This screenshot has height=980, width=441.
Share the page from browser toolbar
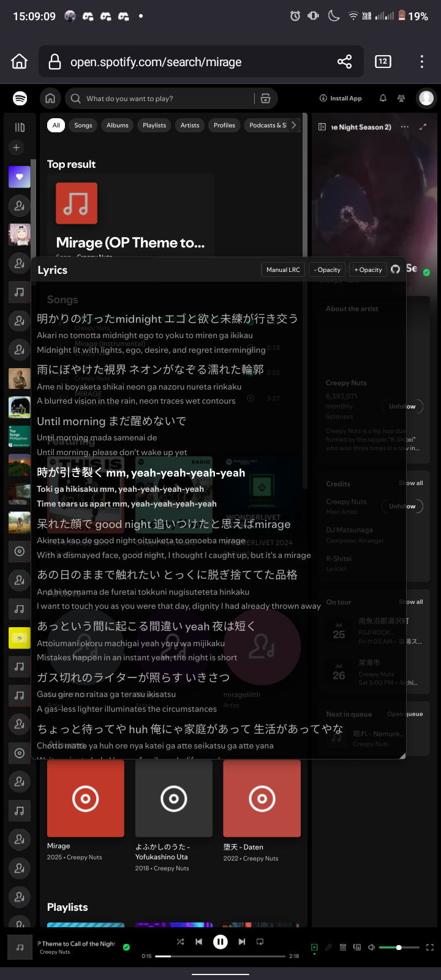(x=345, y=61)
